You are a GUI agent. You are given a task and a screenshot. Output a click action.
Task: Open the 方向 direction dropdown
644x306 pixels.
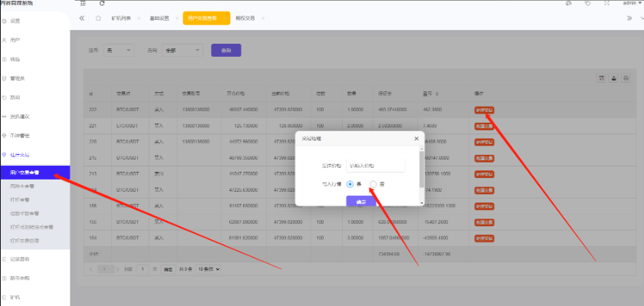[182, 50]
